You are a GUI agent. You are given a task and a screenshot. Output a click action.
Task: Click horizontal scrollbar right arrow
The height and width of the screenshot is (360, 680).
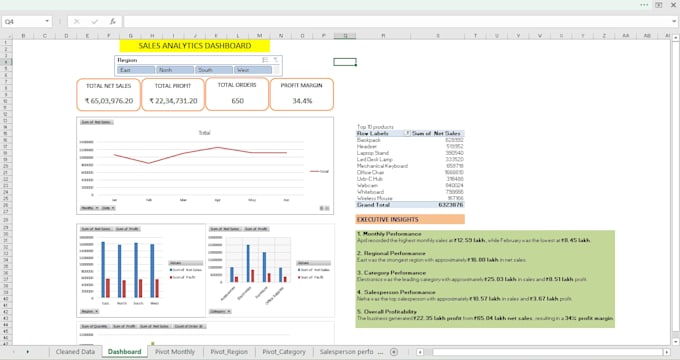tap(667, 352)
